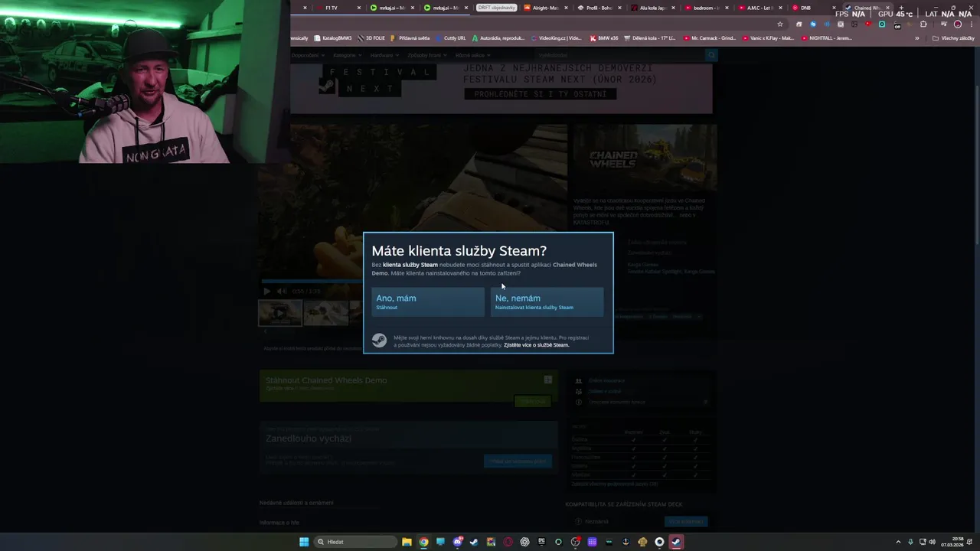980x551 pixels.
Task: Switch to the DRIFT objednávky tab
Action: [496, 8]
